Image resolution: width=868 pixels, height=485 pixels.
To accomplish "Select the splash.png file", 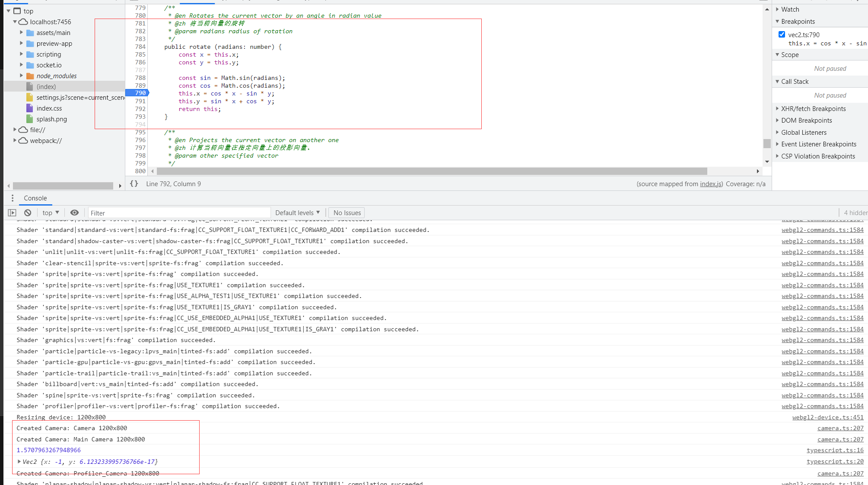I will click(51, 119).
